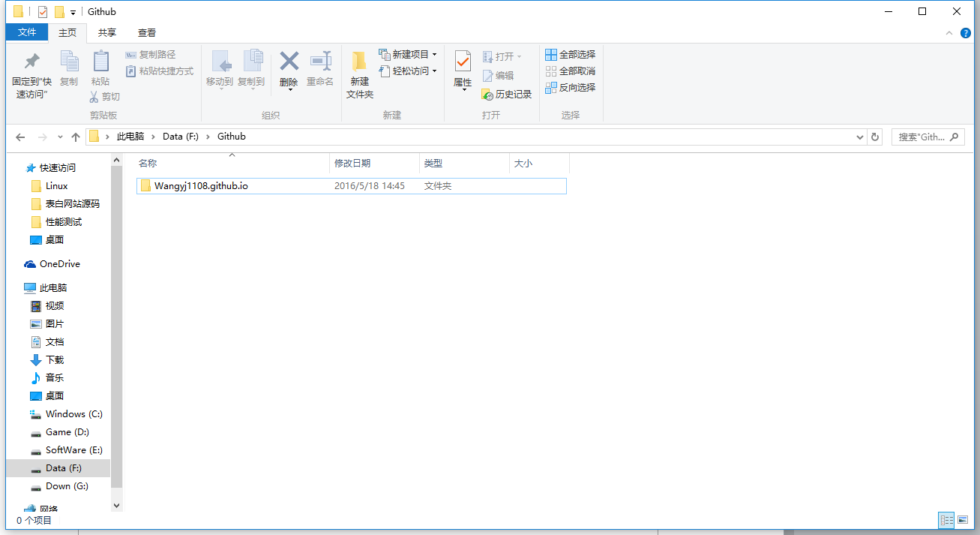
Task: Create a New folder (新建文件夹)
Action: [x=360, y=75]
